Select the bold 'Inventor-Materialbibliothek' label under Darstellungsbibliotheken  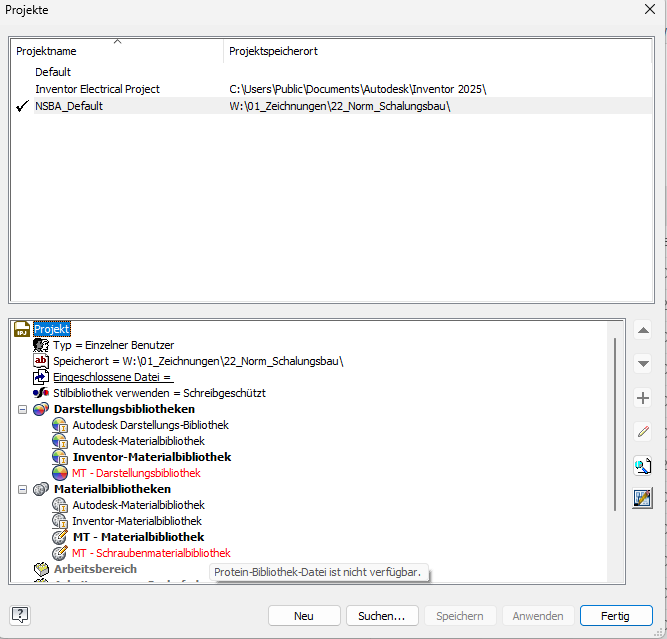pos(152,457)
